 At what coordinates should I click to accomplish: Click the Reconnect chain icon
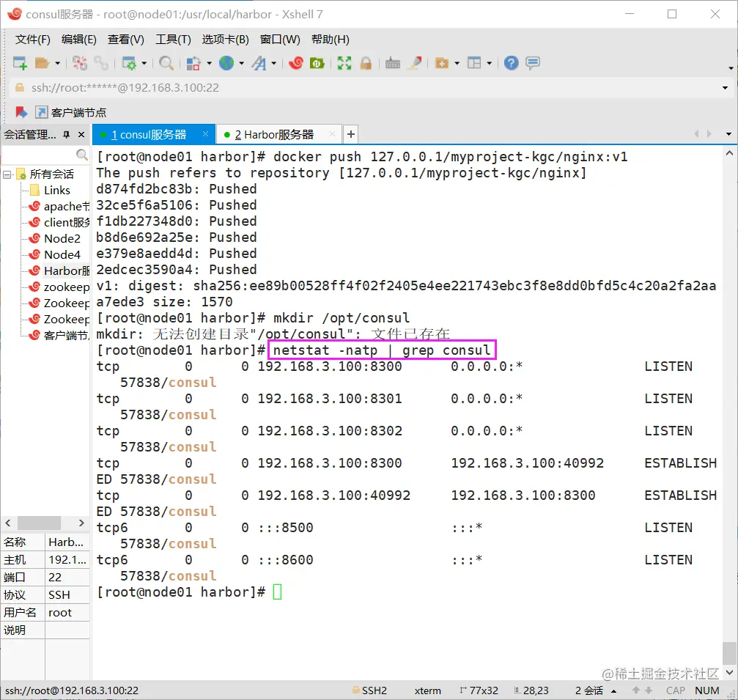(x=100, y=62)
